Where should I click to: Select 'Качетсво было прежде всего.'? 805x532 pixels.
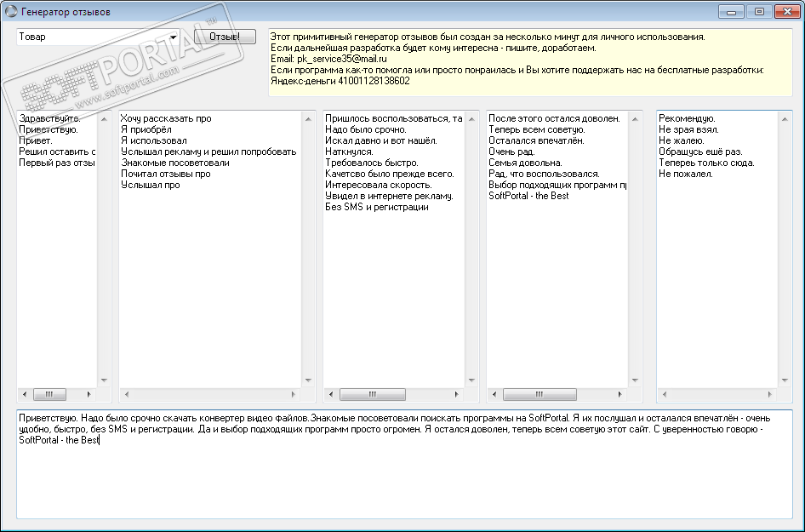click(390, 174)
